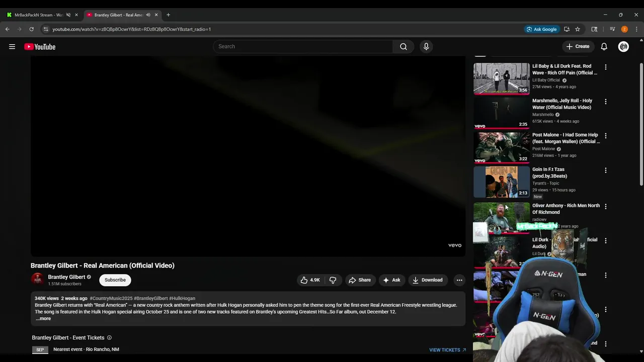Click the Ask button below video

click(391, 280)
